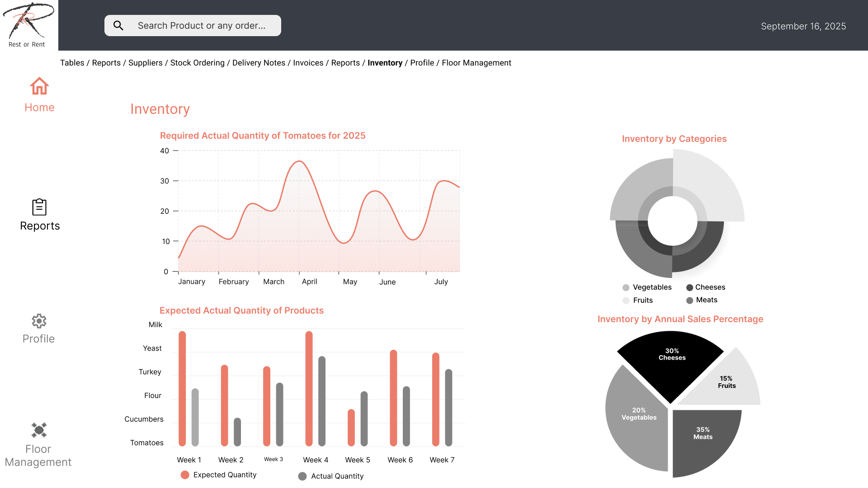Open Suppliers in the navigation bar
This screenshot has height=488, width=868.
tap(145, 63)
